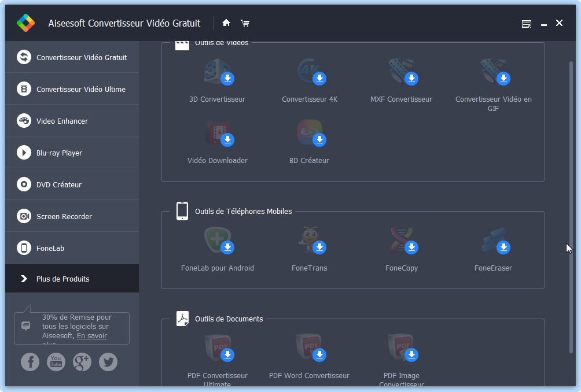Download PDF Word Convertisseur
The height and width of the screenshot is (392, 581).
[319, 354]
